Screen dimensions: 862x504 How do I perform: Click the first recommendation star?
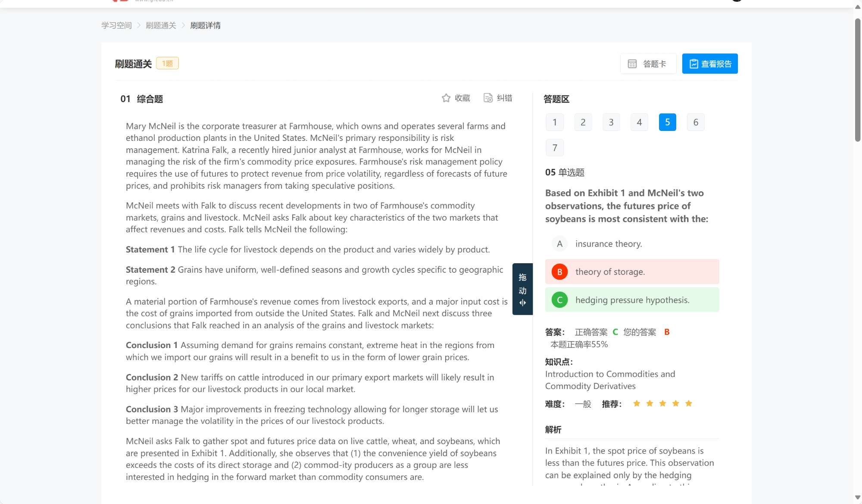pos(637,404)
